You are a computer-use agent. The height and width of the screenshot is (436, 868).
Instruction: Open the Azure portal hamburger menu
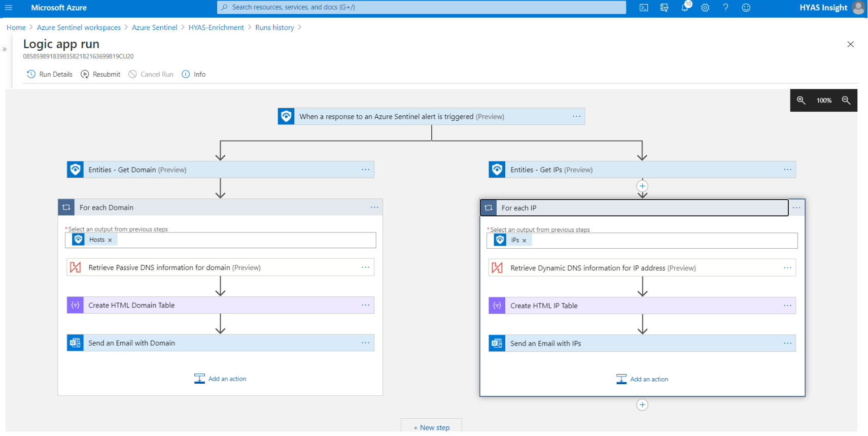(x=9, y=8)
